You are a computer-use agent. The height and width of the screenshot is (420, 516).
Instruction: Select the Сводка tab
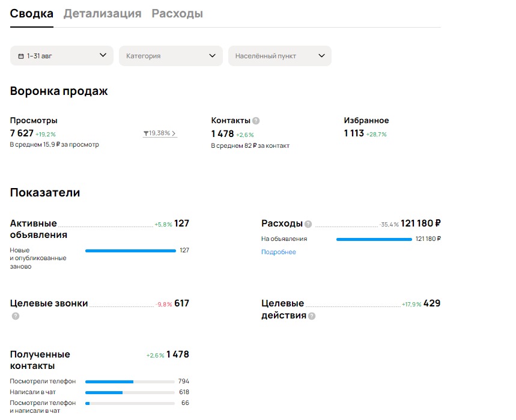pyautogui.click(x=32, y=14)
